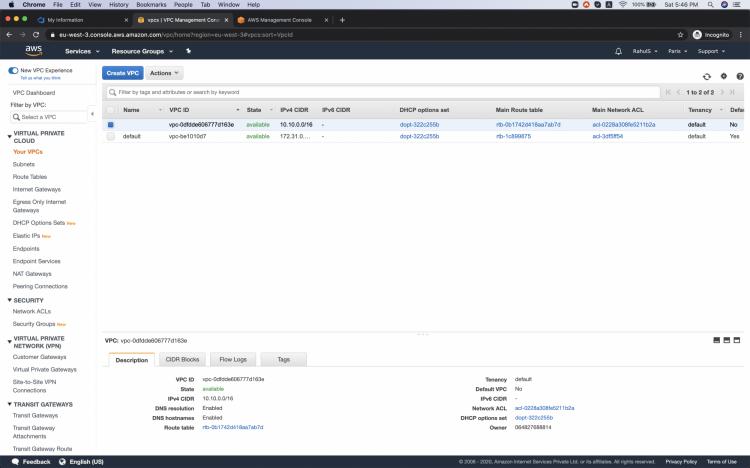Open table settings gear icon
The width and height of the screenshot is (750, 468).
723,74
